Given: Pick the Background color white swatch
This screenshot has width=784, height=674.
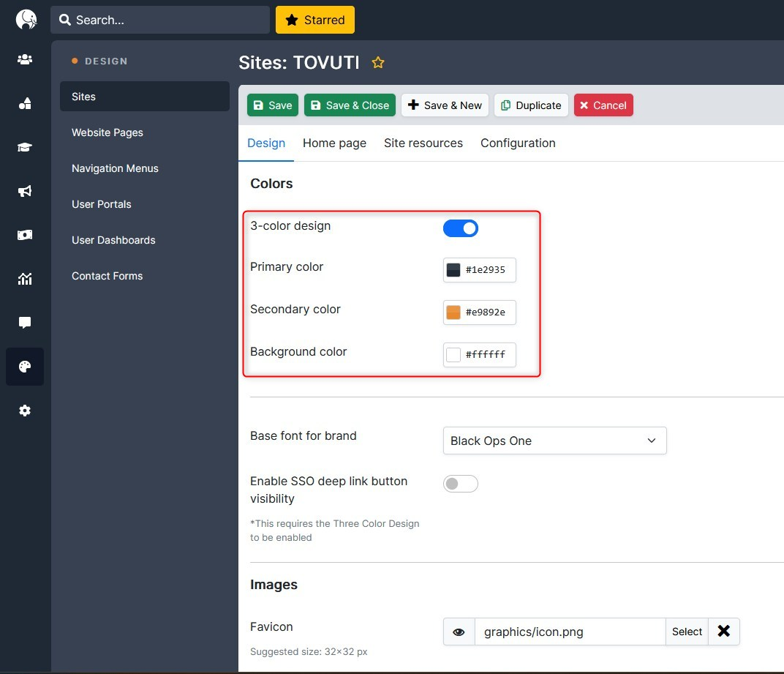Looking at the screenshot, I should coord(453,355).
